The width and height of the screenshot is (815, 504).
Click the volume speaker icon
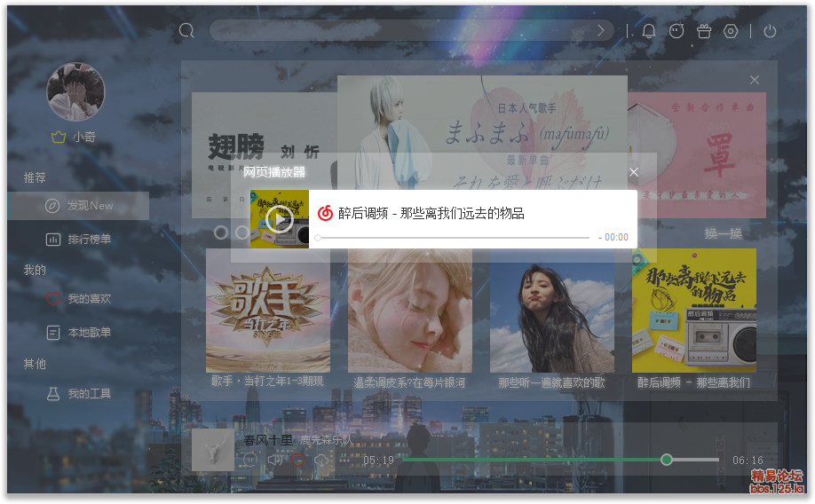[275, 460]
